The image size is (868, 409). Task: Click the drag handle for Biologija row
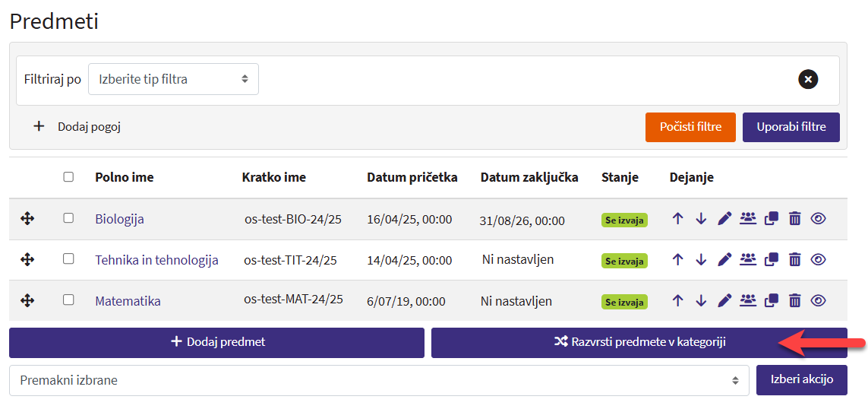pyautogui.click(x=27, y=219)
